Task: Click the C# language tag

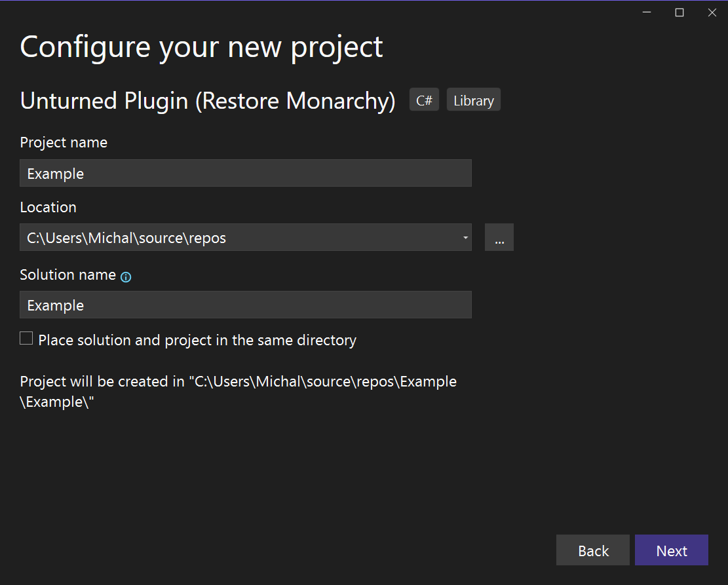Action: point(424,100)
